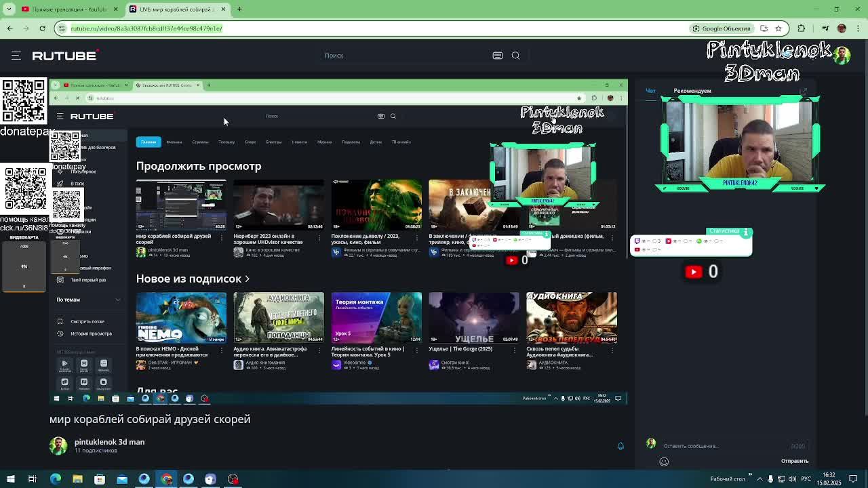The image size is (868, 488).
Task: Switch to the Рекомендуем tab
Action: pos(692,91)
